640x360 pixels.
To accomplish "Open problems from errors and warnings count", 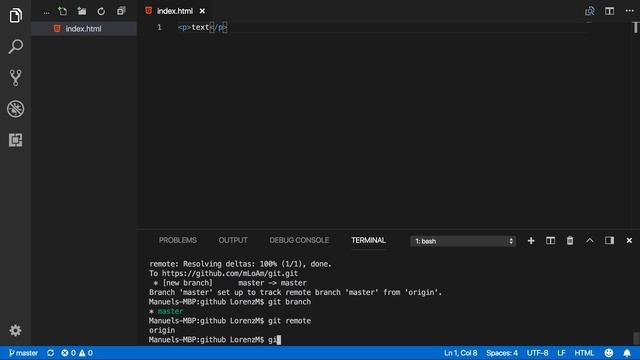I will pyautogui.click(x=77, y=353).
